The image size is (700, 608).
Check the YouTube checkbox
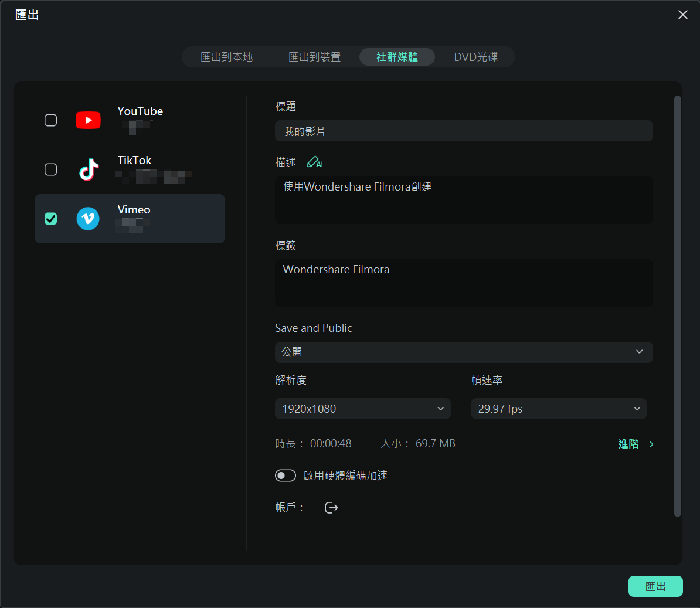(x=51, y=120)
